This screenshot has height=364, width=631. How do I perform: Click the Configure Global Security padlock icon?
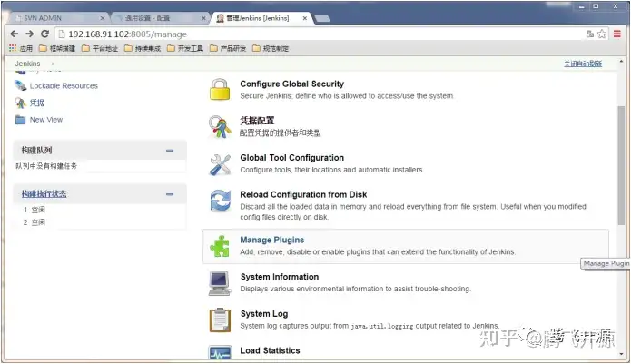point(220,89)
